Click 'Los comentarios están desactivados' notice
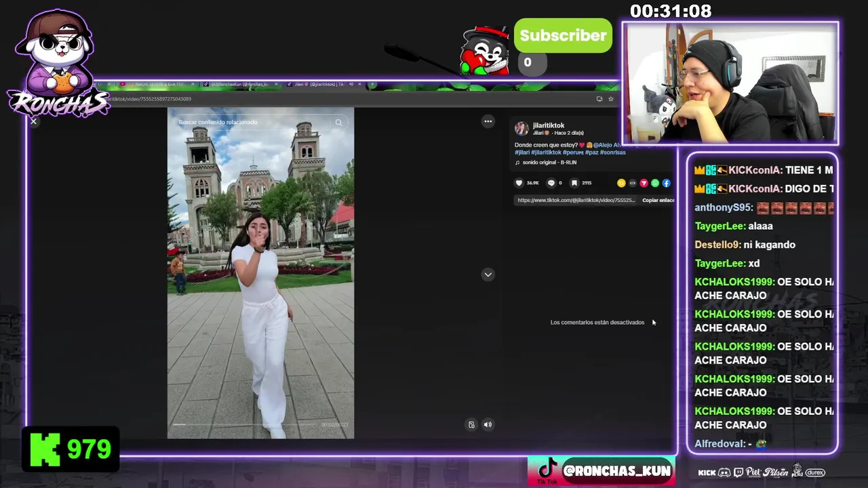The image size is (868, 488). pos(597,323)
